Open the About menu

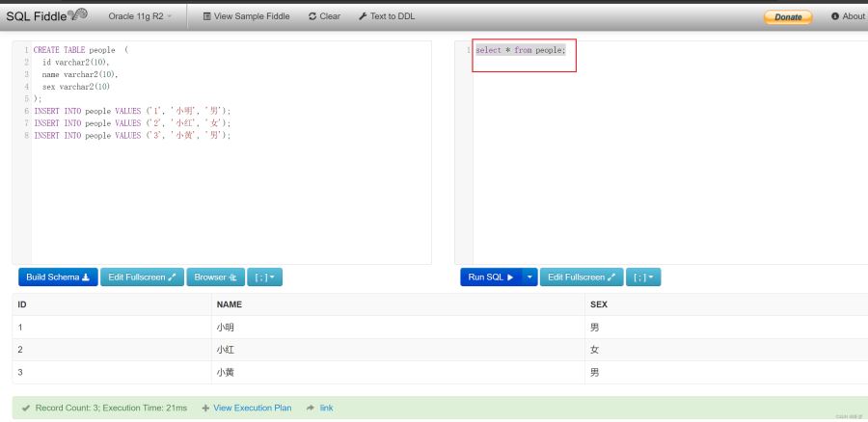tap(848, 16)
